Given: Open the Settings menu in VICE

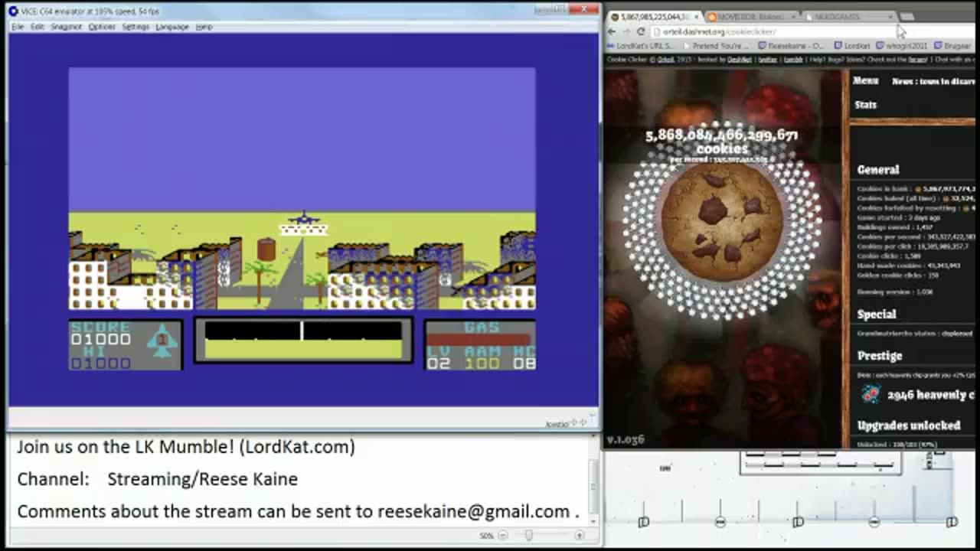Looking at the screenshot, I should (x=136, y=27).
